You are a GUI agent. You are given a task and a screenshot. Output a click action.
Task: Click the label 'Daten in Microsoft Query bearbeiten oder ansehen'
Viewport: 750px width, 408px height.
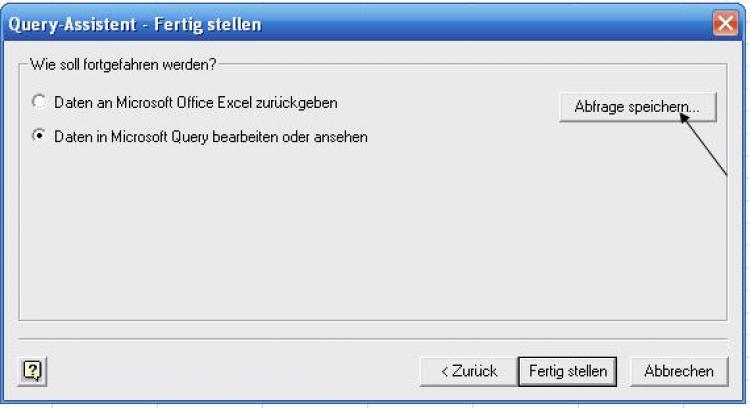coord(210,137)
